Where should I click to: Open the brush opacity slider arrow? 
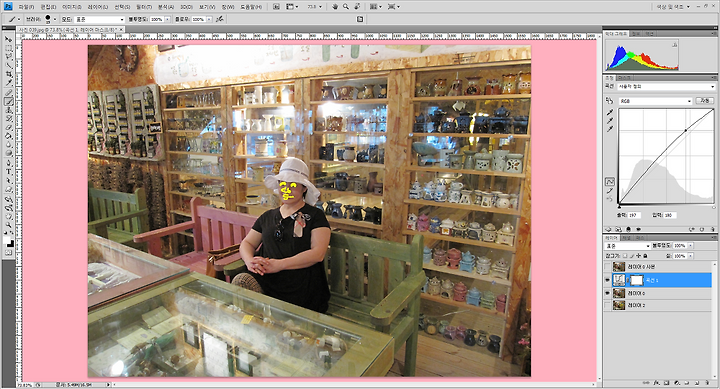coord(167,19)
